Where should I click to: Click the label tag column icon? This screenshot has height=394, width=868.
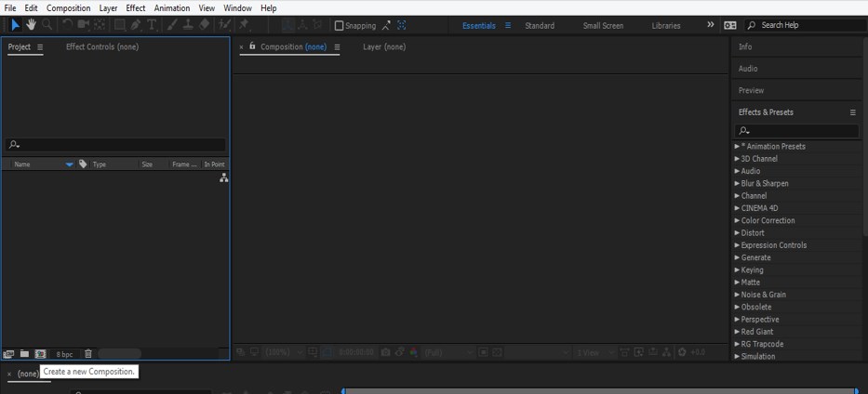(x=83, y=164)
